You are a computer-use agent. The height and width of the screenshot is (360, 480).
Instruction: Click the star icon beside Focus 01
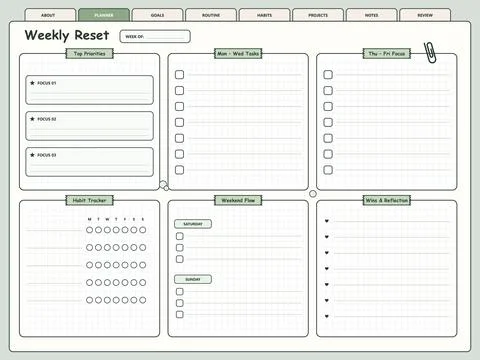[x=32, y=83]
